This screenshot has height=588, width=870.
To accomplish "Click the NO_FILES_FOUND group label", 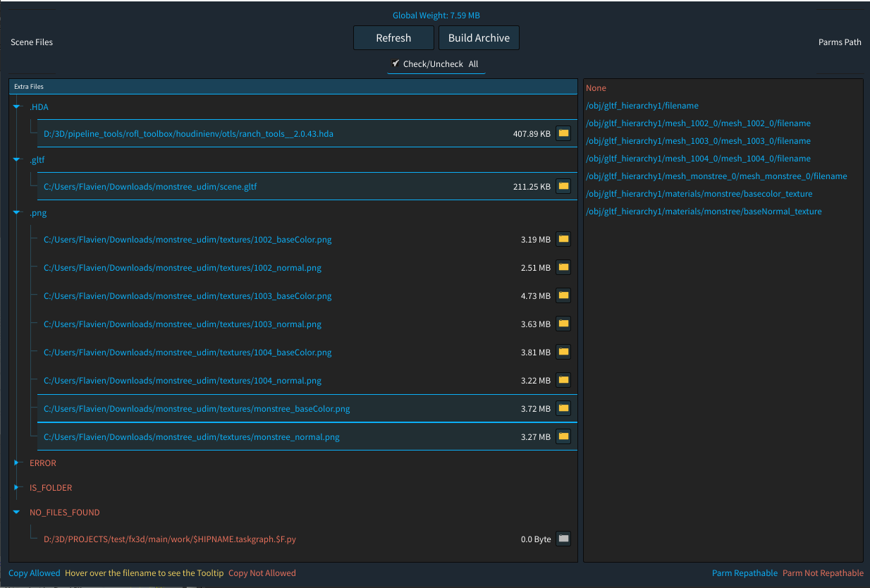I will pos(65,513).
